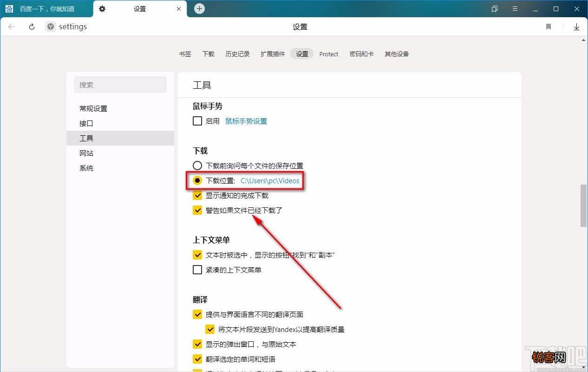Uncheck 显示通知的完成下载
The width and height of the screenshot is (588, 372).
click(197, 195)
